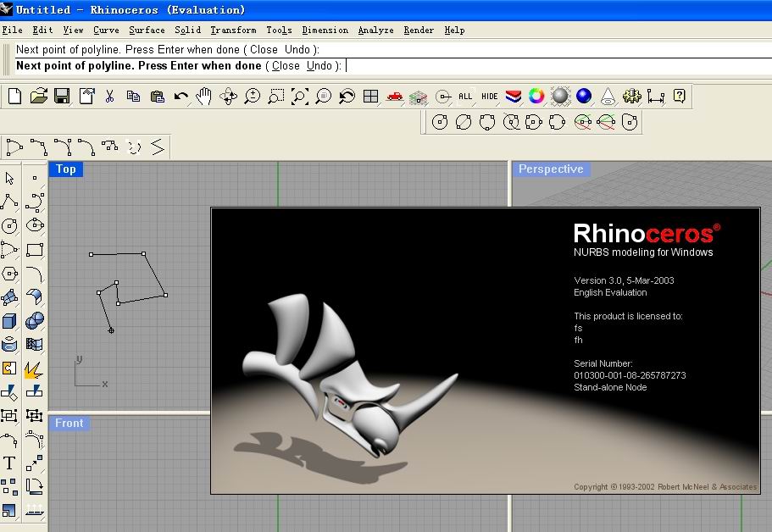Open Options with the gear icon
This screenshot has height=532, width=772.
(x=631, y=96)
